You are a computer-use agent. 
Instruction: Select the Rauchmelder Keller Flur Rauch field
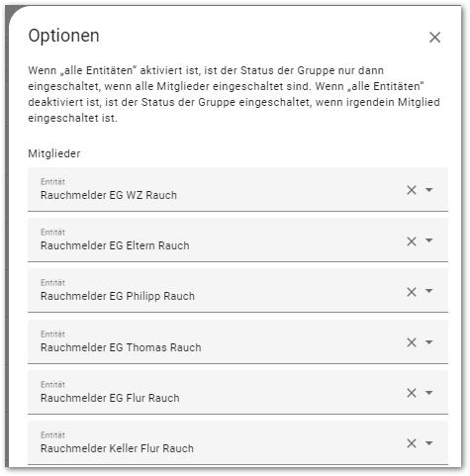(x=237, y=442)
